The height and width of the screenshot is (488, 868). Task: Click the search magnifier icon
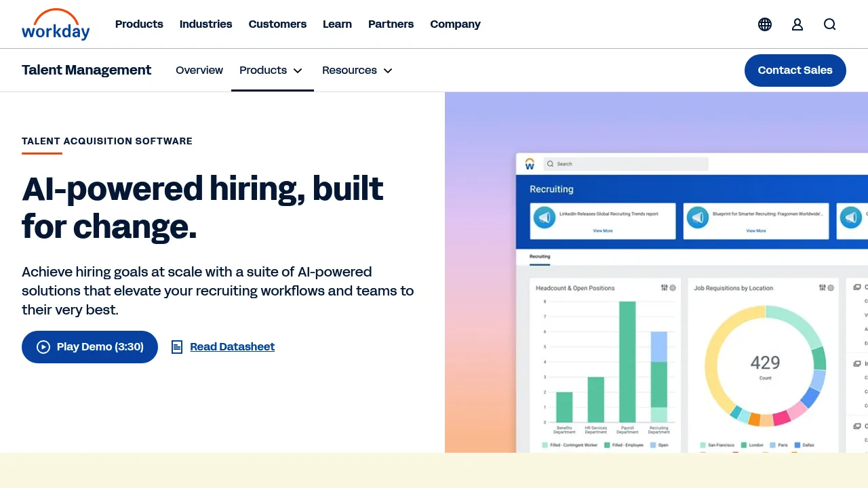pos(830,24)
